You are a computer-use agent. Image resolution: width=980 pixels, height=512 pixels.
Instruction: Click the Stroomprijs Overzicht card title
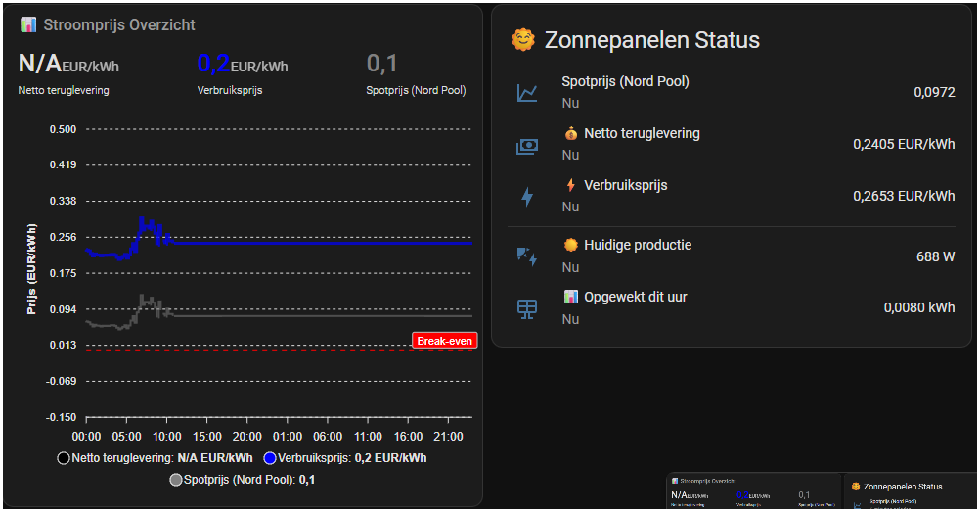pos(119,24)
